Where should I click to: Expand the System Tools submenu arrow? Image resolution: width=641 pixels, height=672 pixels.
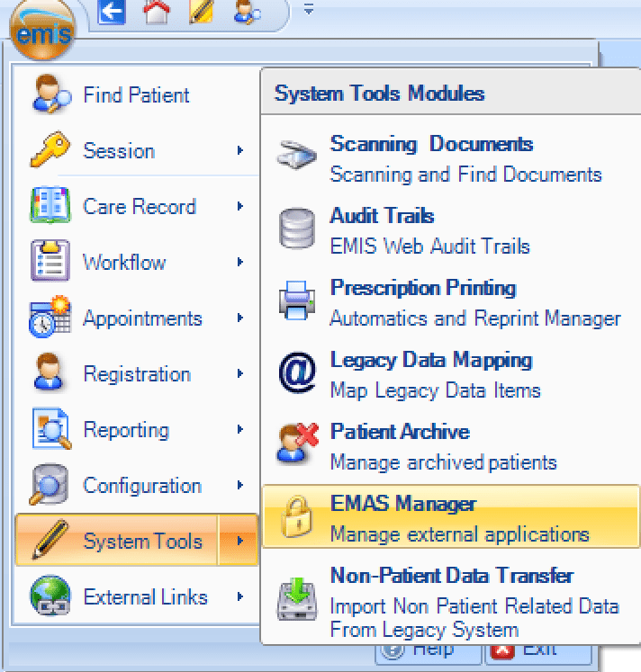239,541
